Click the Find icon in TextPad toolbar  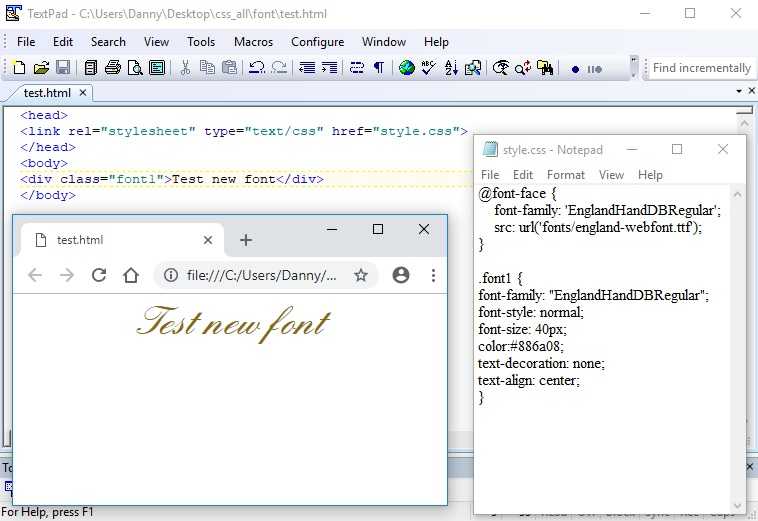click(x=501, y=68)
